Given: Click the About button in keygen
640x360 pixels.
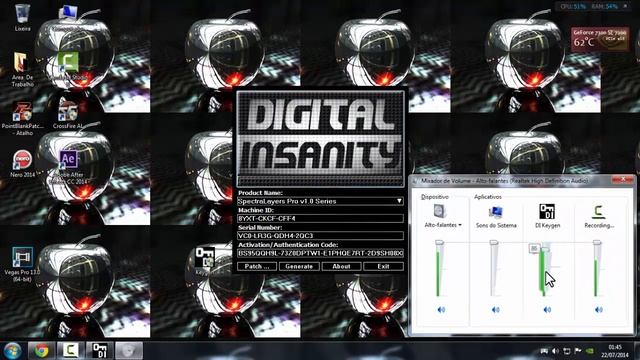Looking at the screenshot, I should (x=341, y=266).
